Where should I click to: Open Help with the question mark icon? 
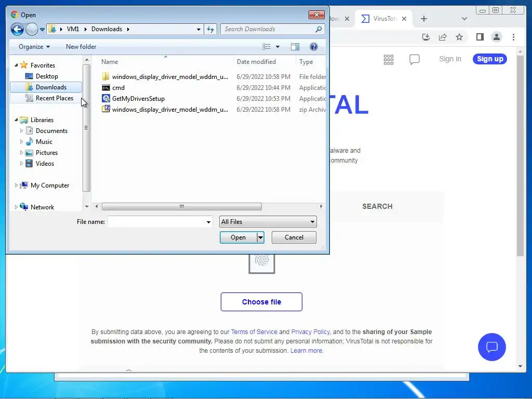[x=314, y=47]
